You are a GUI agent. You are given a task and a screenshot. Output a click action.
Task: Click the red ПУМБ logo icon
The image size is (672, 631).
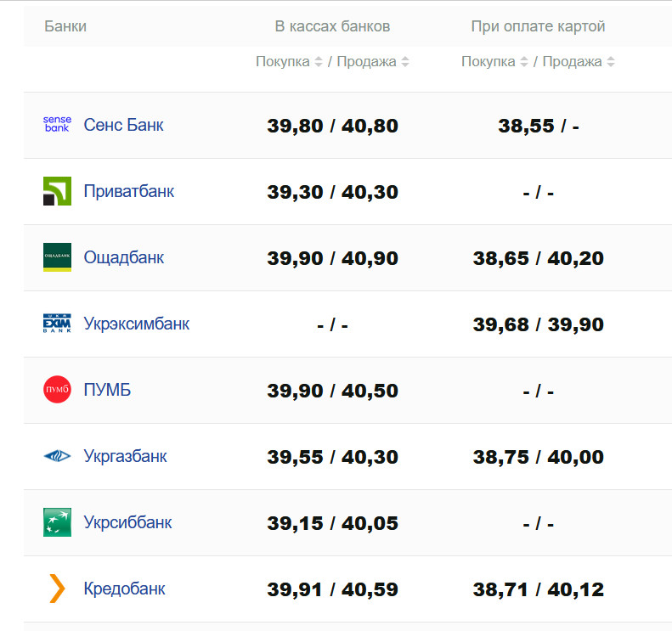[x=57, y=390]
